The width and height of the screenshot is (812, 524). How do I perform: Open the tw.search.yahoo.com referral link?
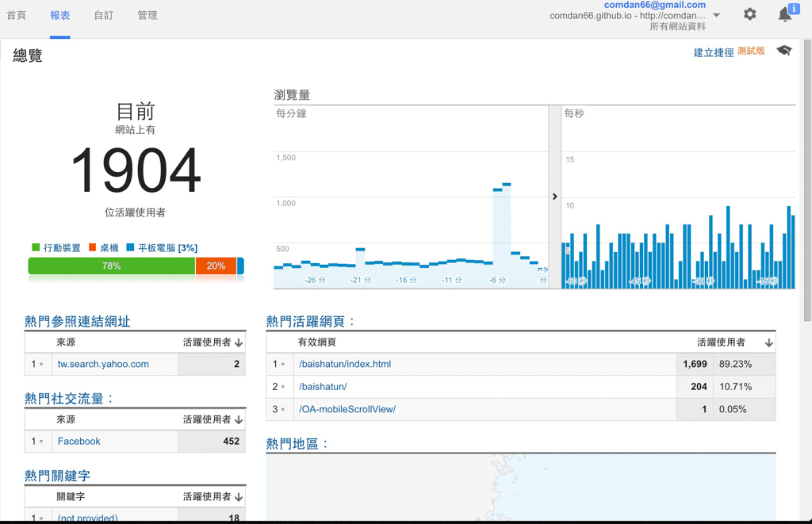point(103,364)
